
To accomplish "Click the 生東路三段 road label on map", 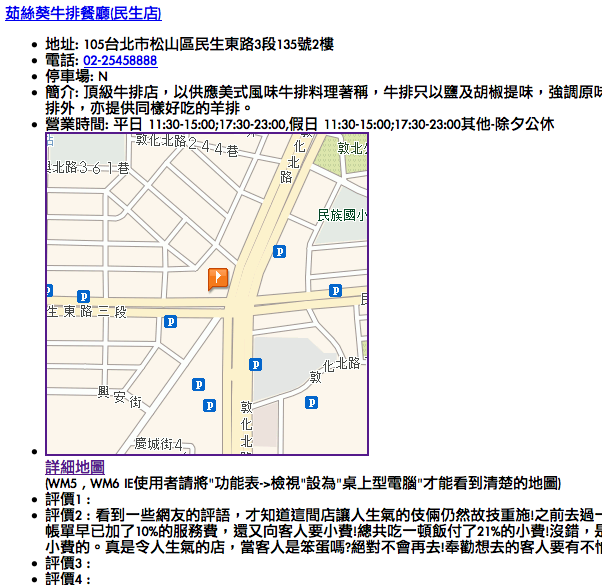I will [86, 311].
